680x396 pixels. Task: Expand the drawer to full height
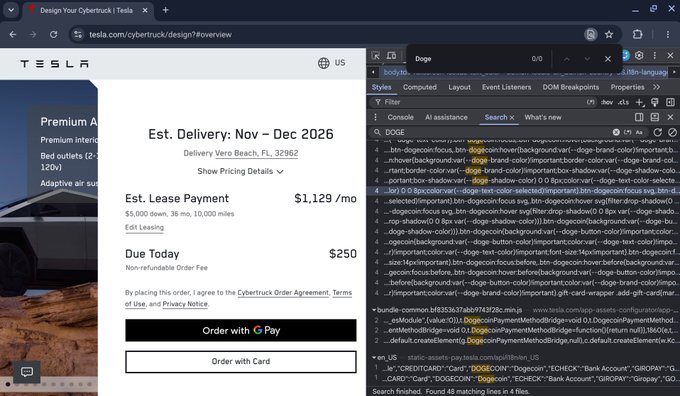[x=654, y=117]
